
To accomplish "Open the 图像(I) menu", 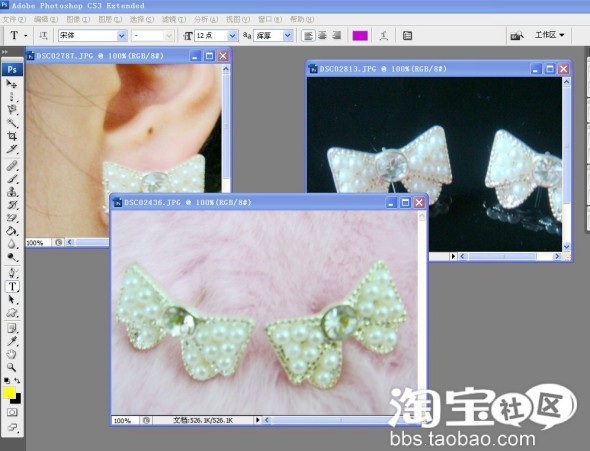I will click(78, 19).
